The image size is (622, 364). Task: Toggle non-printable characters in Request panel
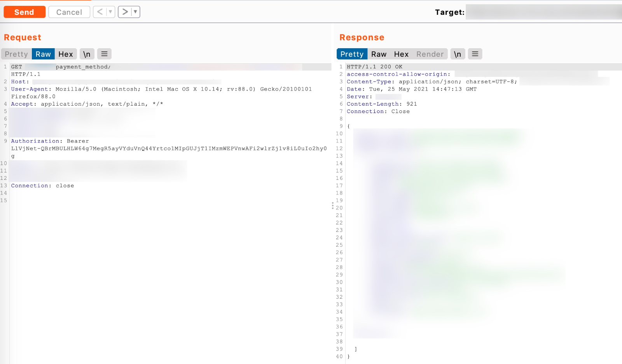coord(87,54)
